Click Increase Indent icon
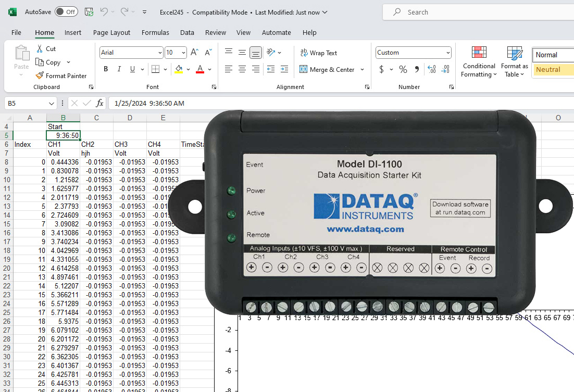This screenshot has height=392, width=574. click(x=284, y=69)
